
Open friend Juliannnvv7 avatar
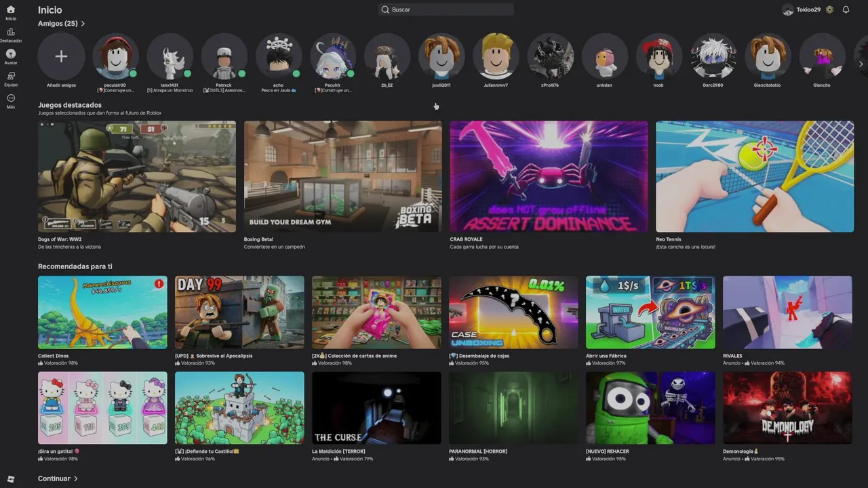tap(496, 56)
